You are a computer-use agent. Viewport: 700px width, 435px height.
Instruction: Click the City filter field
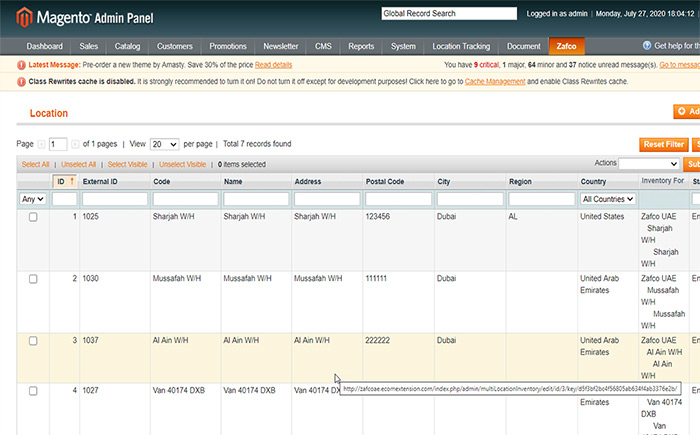coord(470,199)
